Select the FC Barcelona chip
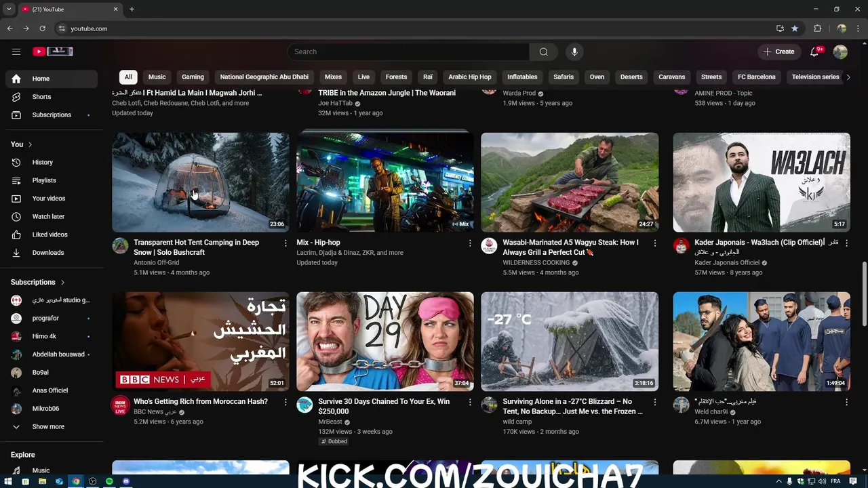The height and width of the screenshot is (488, 868). (756, 77)
